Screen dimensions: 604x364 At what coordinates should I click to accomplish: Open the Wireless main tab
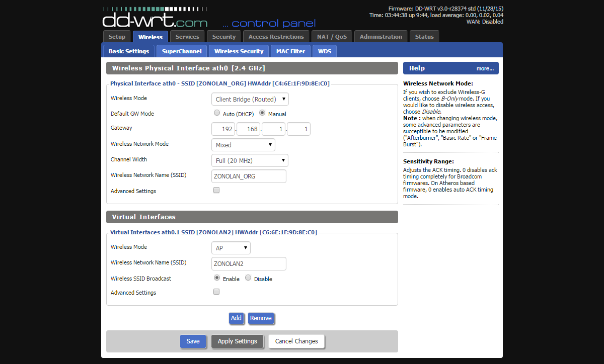click(x=150, y=37)
